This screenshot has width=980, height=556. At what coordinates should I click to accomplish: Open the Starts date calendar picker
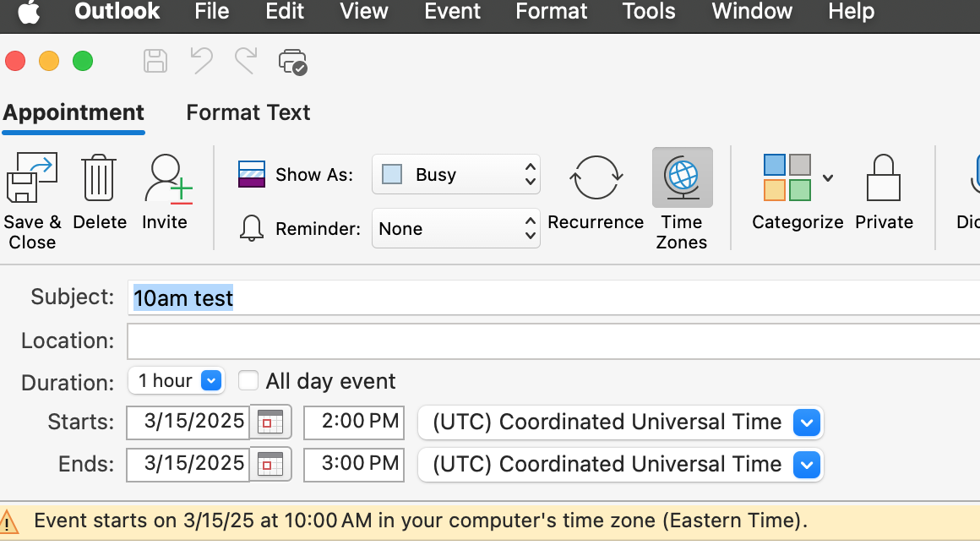[x=270, y=422]
